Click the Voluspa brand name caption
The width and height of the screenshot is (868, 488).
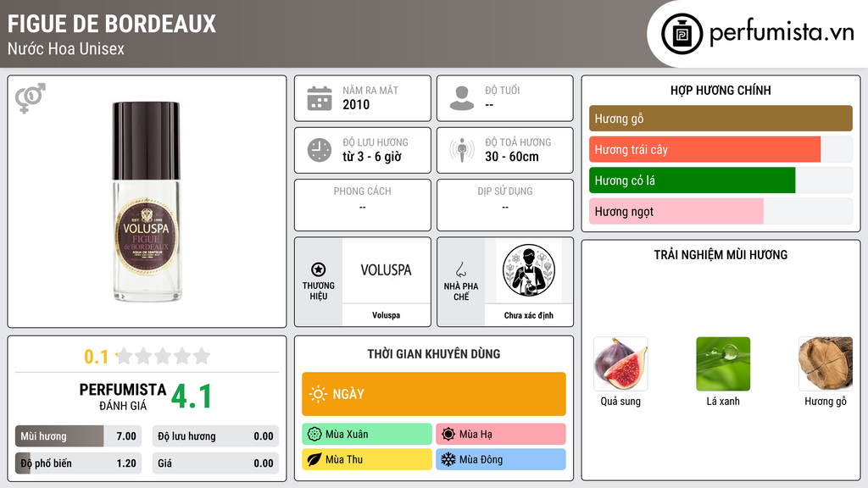click(386, 315)
